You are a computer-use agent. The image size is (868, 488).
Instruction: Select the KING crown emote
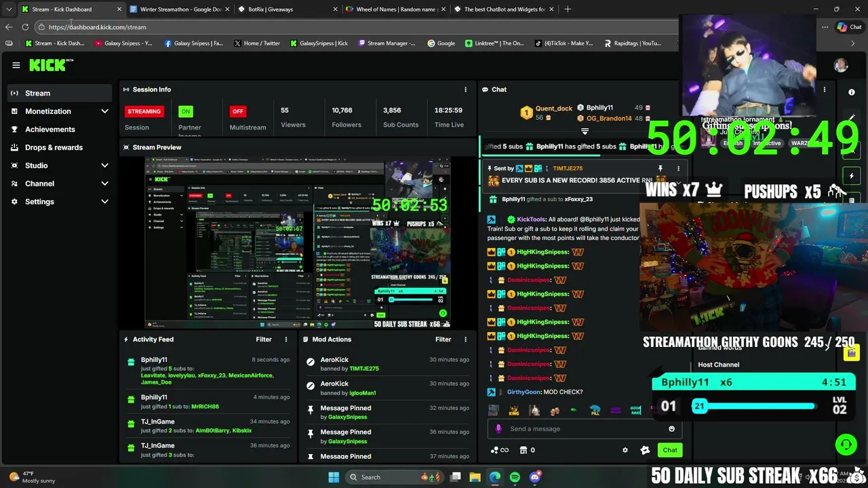point(514,411)
